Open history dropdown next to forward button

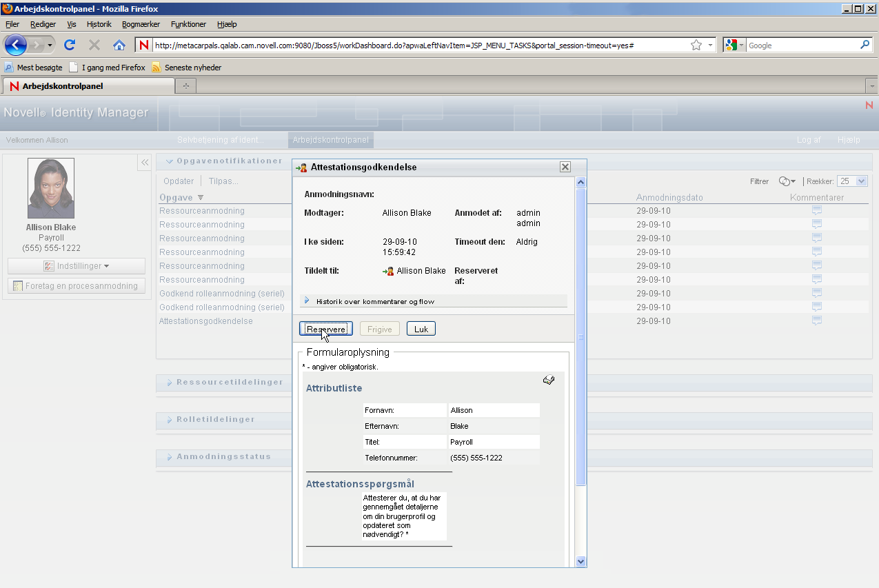[50, 45]
